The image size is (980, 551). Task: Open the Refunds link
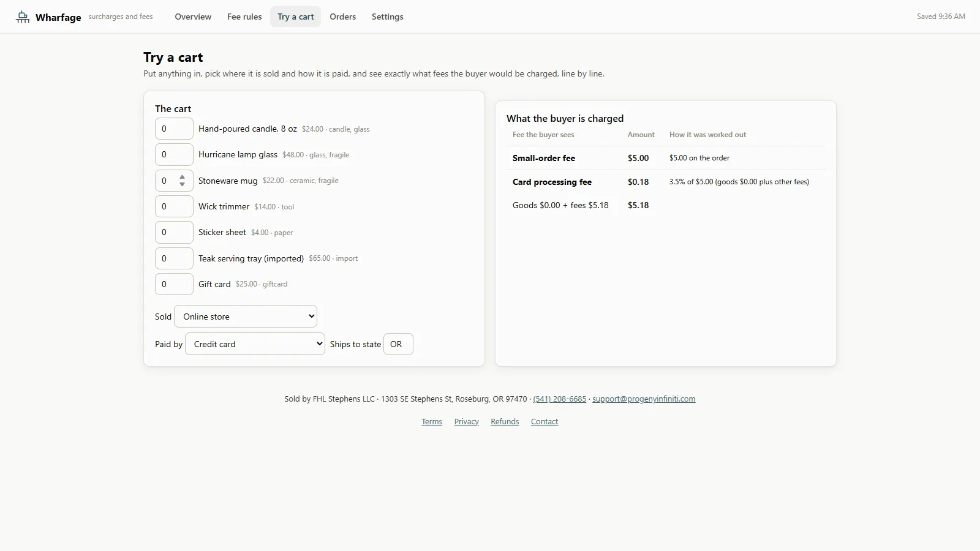(x=505, y=422)
